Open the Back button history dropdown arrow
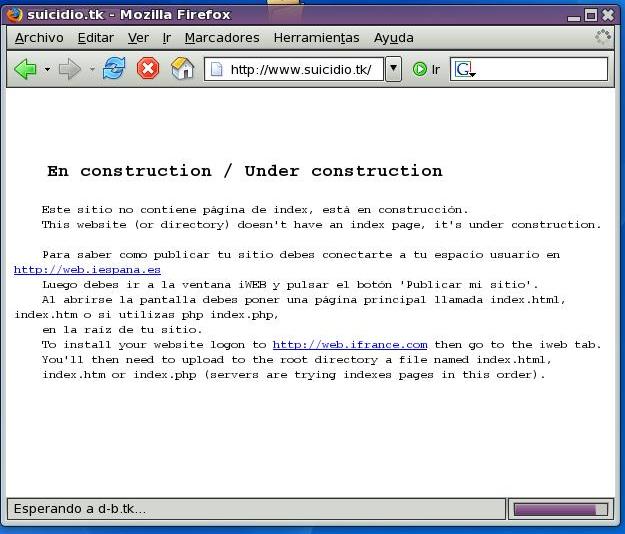Image resolution: width=625 pixels, height=534 pixels. click(x=47, y=70)
